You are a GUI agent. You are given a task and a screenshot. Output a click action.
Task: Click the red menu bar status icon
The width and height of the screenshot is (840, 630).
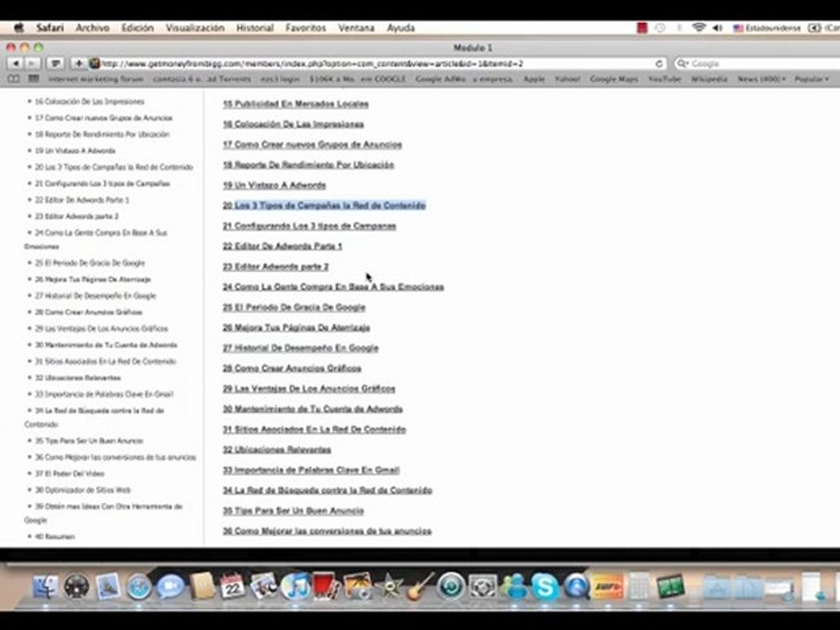tap(641, 28)
